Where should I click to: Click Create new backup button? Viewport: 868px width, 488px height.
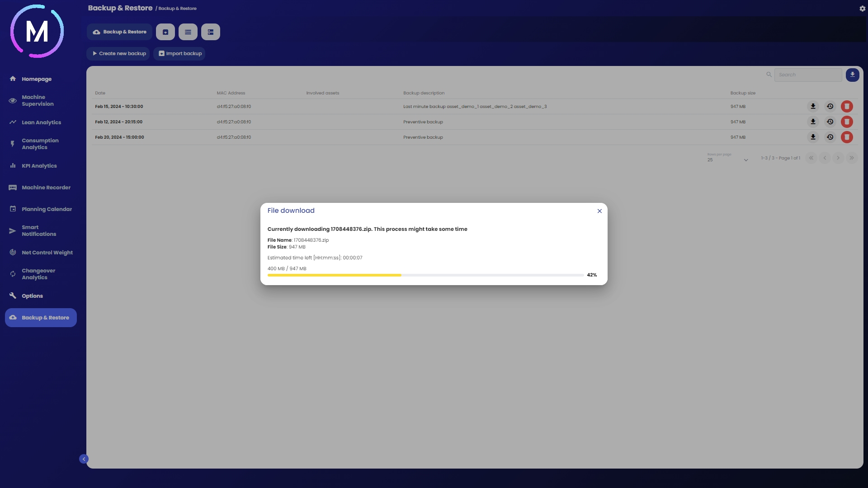[118, 54]
